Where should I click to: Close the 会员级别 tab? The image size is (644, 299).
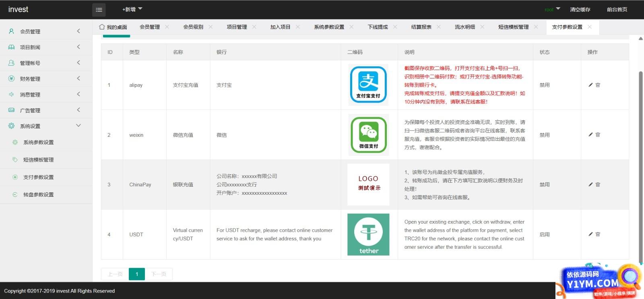coord(211,27)
